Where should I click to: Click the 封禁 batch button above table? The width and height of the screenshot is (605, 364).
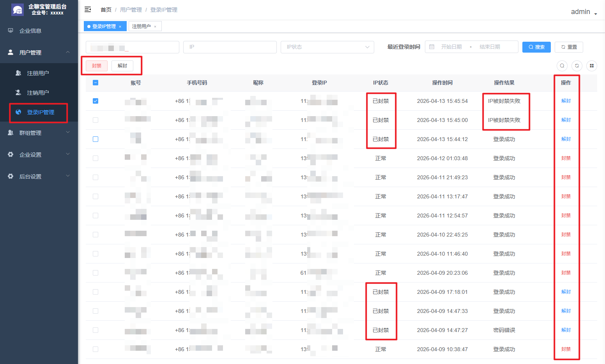(x=97, y=66)
